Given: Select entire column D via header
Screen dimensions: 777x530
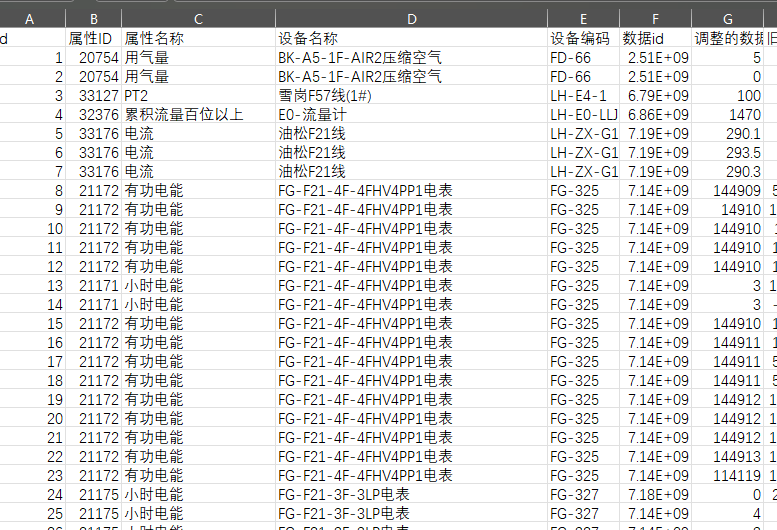Looking at the screenshot, I should [x=411, y=19].
